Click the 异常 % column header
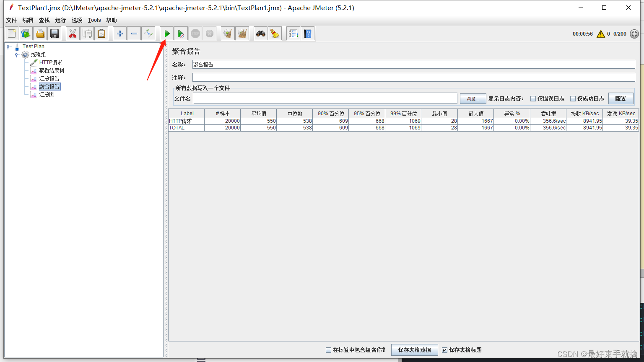Screen dimensions: 644x362 pos(512,114)
